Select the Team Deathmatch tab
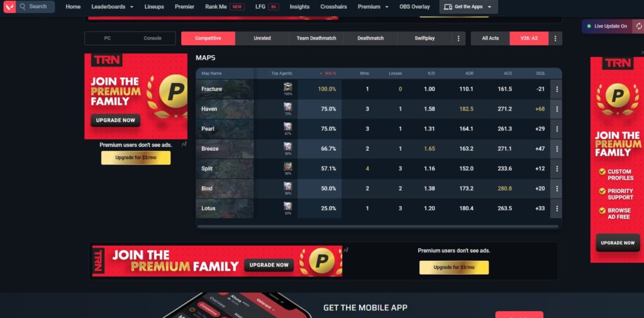644x318 pixels. pos(316,38)
